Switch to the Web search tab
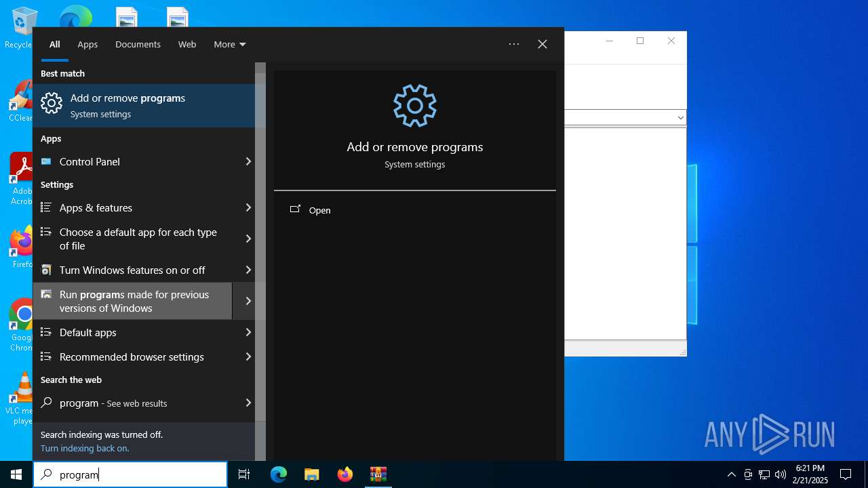 coord(187,44)
